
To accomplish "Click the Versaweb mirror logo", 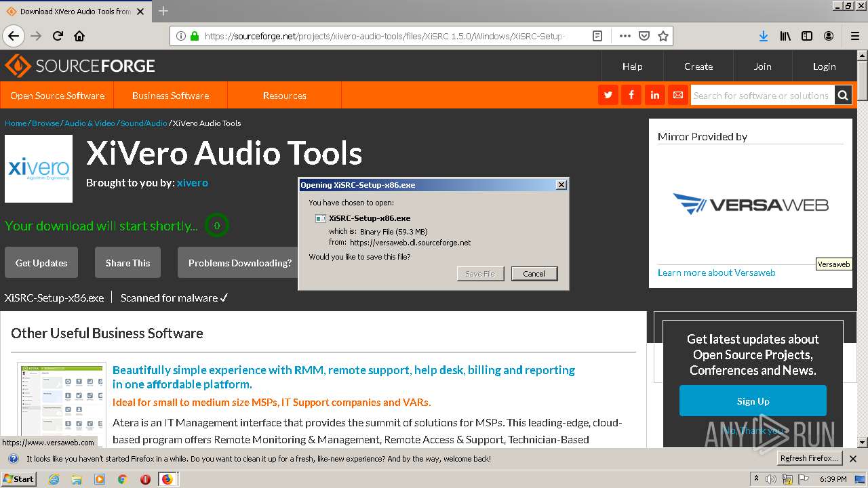I will (x=751, y=204).
